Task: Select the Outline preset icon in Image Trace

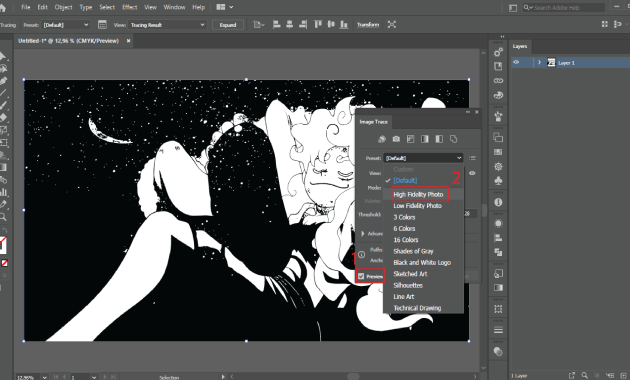Action: pos(454,139)
